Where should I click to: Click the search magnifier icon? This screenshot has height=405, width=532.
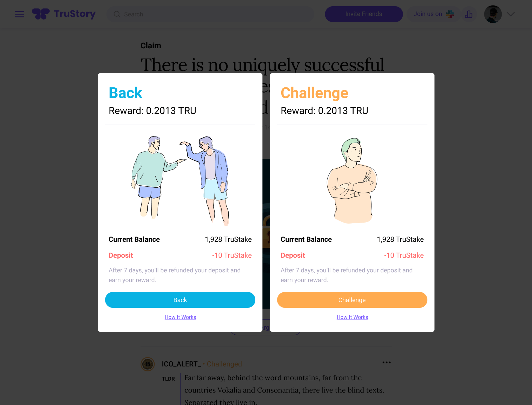click(117, 14)
